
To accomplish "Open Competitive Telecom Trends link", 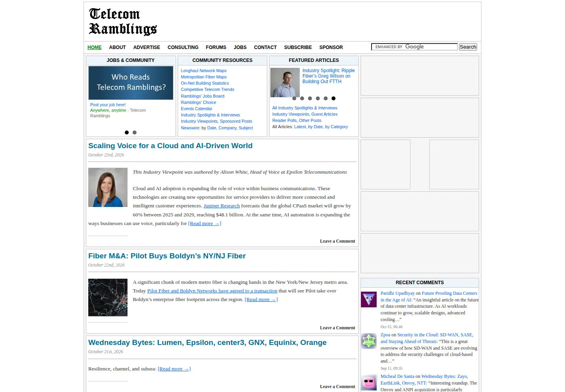I will 208,89.
